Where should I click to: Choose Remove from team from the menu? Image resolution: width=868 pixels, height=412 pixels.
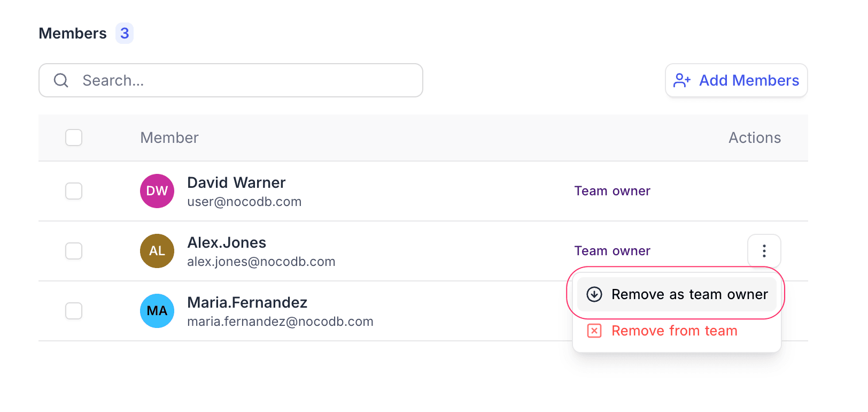(x=675, y=331)
